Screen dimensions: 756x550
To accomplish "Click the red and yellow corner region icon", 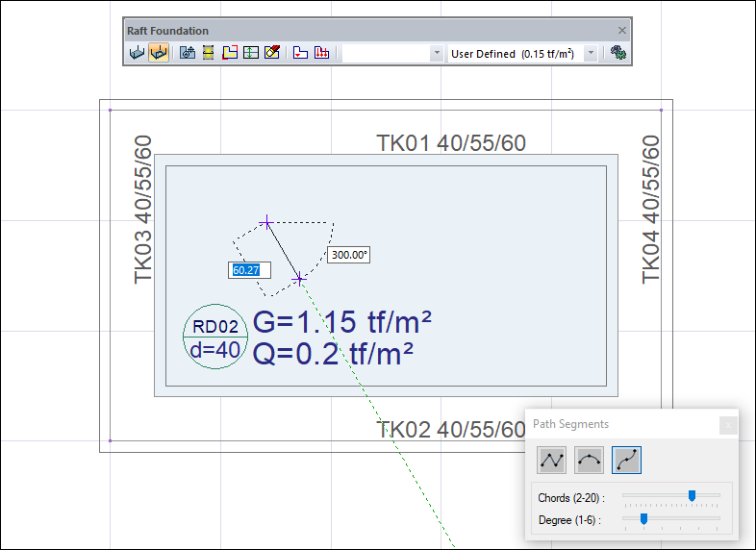I will [230, 54].
